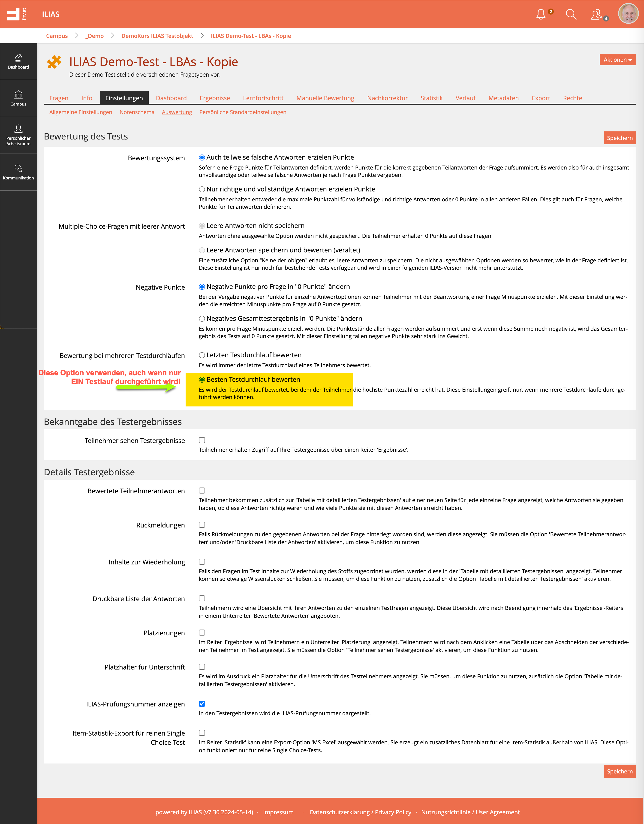Open the notifications bell icon
Image resolution: width=644 pixels, height=824 pixels.
[541, 14]
